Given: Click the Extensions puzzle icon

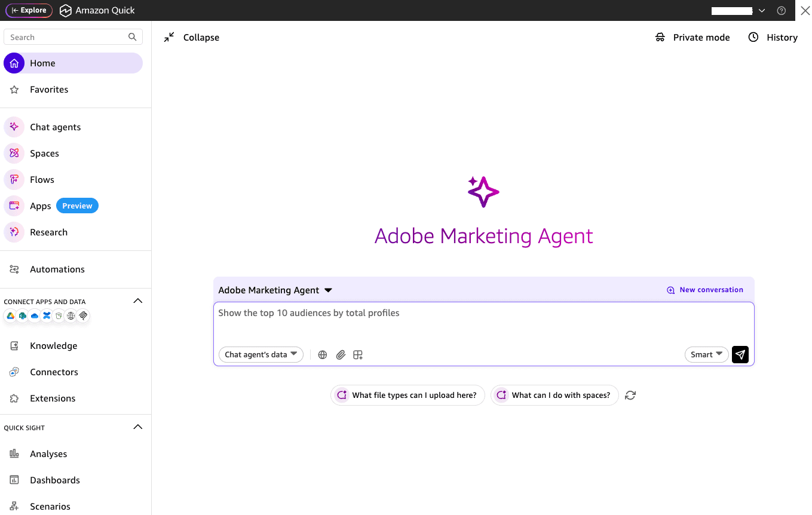Looking at the screenshot, I should 14,398.
